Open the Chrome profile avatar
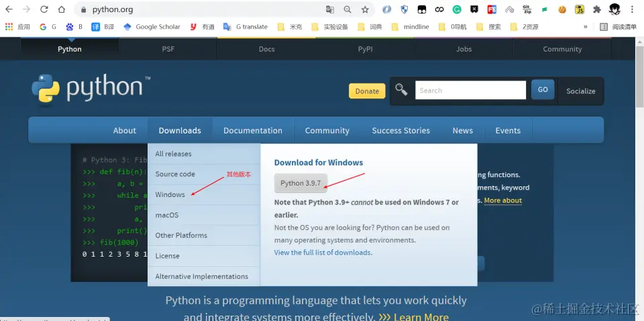Image resolution: width=644 pixels, height=321 pixels. [x=614, y=9]
